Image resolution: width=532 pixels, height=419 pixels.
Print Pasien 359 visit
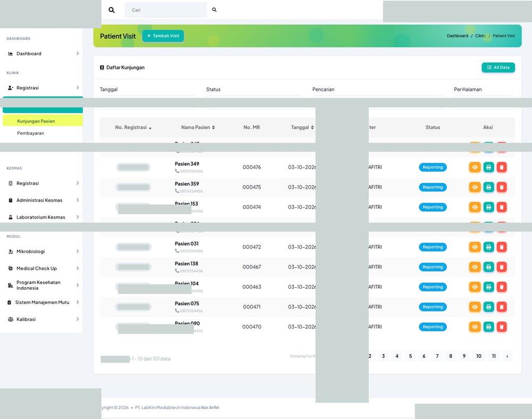click(488, 187)
